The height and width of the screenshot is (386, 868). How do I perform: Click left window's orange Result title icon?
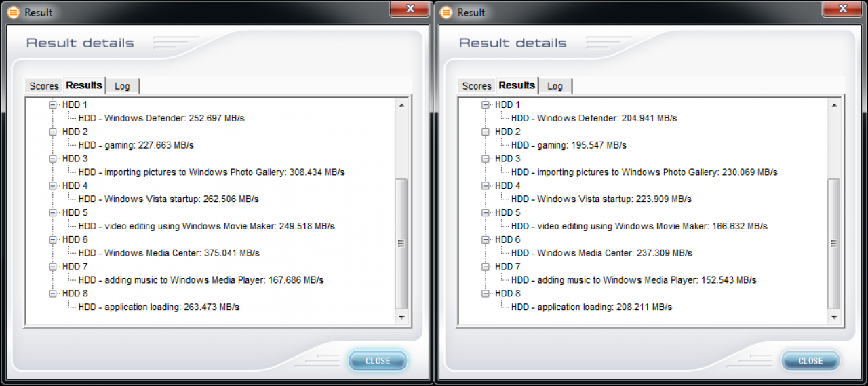13,12
